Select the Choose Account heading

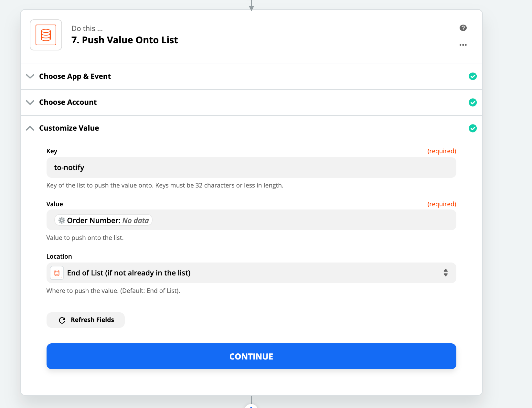click(x=68, y=102)
